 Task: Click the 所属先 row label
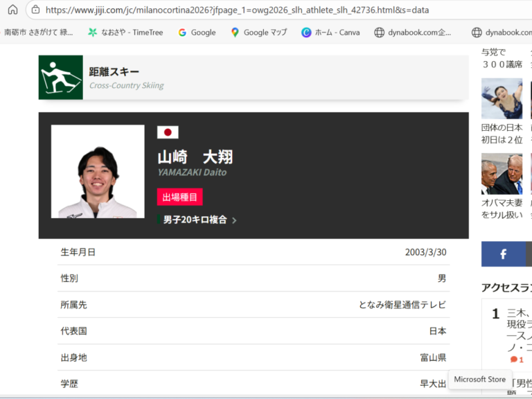(x=73, y=305)
